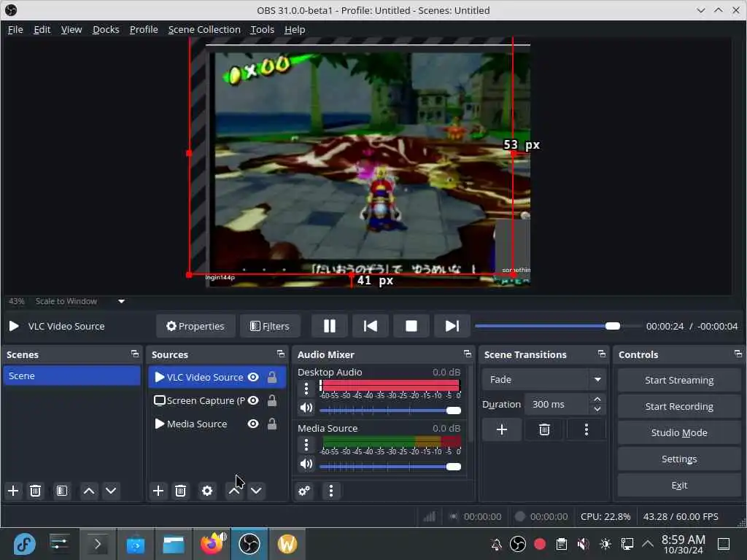747x560 pixels.
Task: Hide Media Source with eye icon
Action: [x=253, y=424]
